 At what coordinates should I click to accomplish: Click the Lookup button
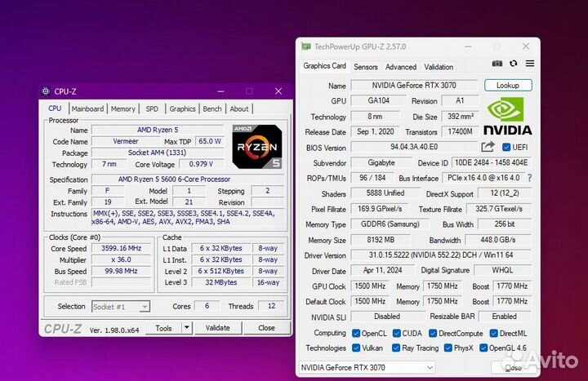(508, 86)
